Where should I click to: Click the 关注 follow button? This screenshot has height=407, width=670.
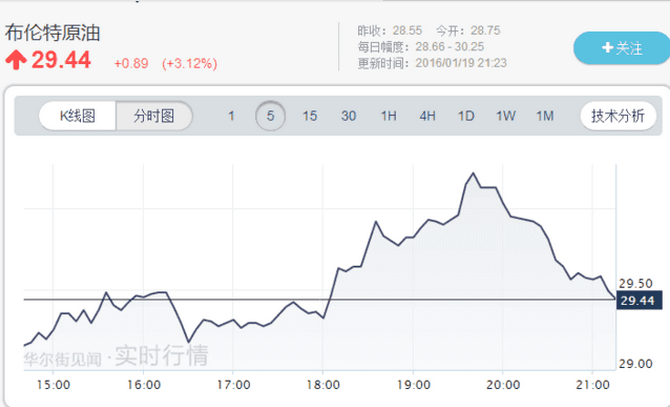coord(622,48)
